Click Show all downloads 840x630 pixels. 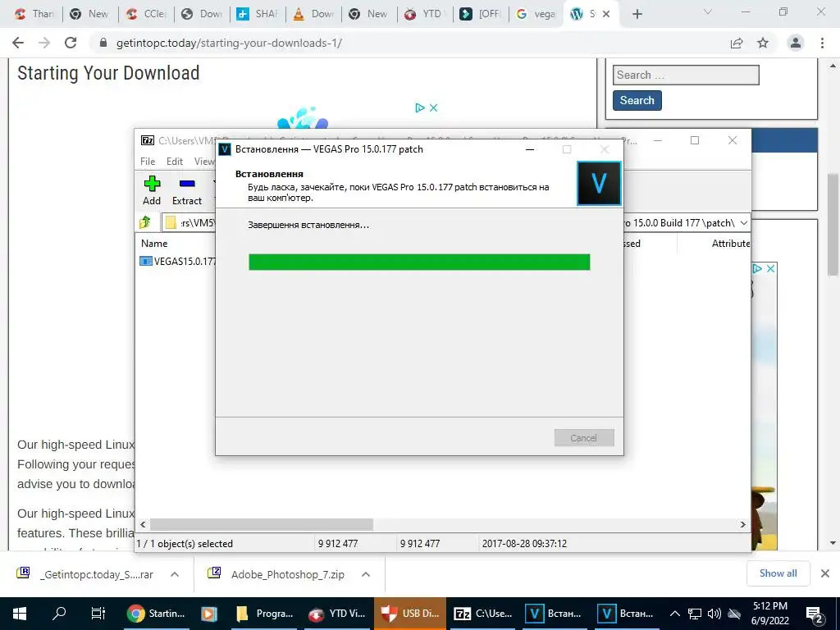(x=778, y=573)
